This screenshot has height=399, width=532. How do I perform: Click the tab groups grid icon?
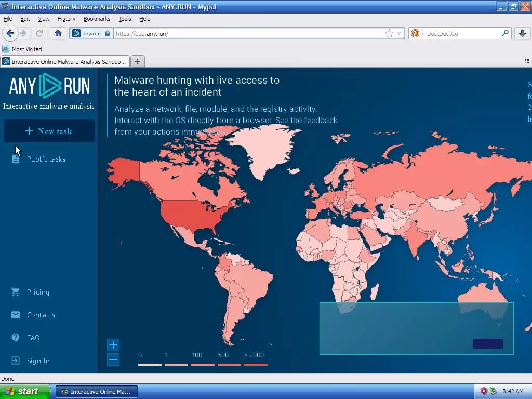(527, 61)
